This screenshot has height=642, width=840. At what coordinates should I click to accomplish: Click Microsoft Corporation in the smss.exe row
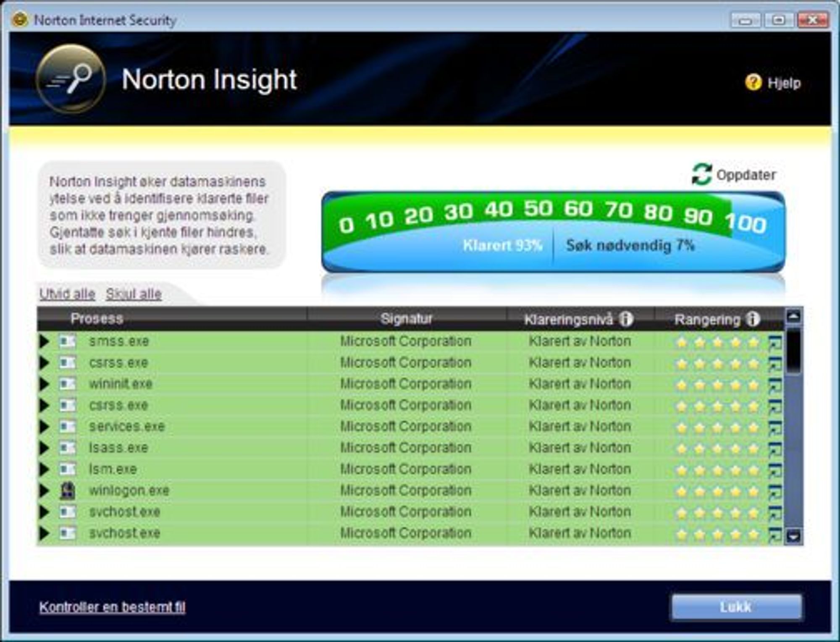pos(405,341)
